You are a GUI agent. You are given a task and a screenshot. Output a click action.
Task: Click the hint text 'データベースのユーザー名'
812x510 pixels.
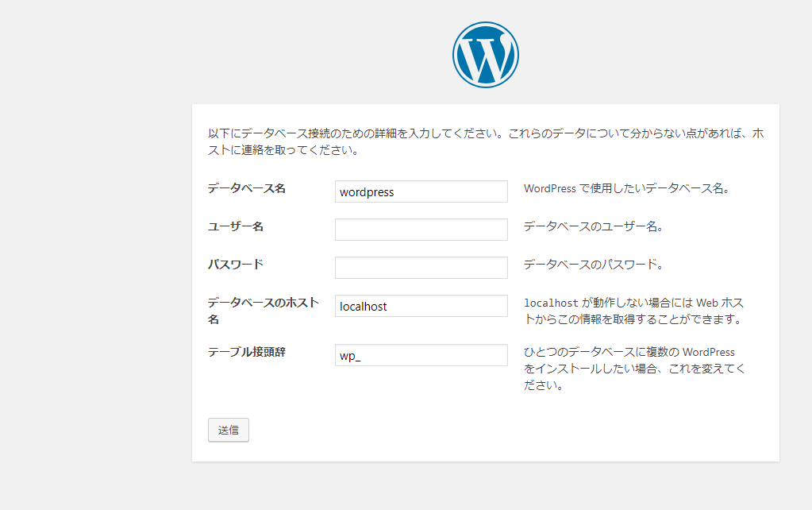pos(593,226)
